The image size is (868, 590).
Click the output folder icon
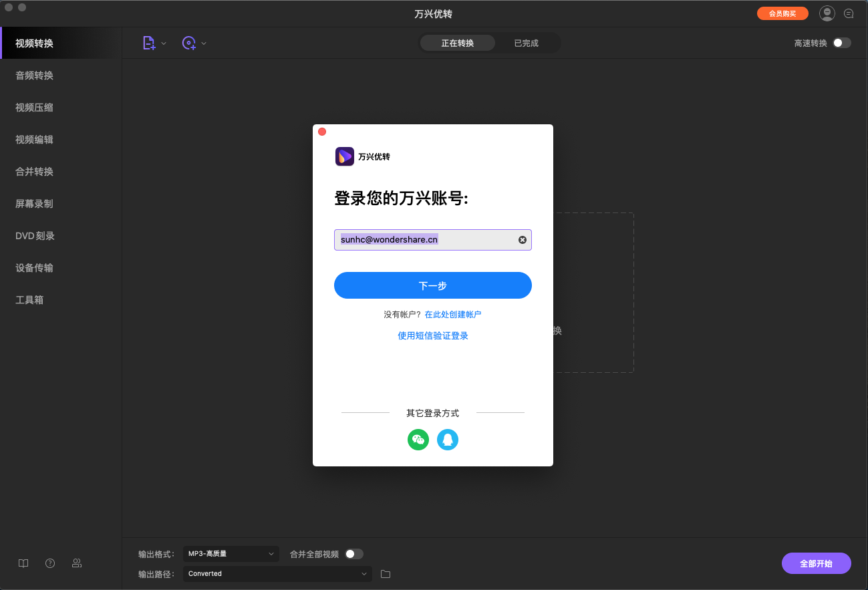385,573
